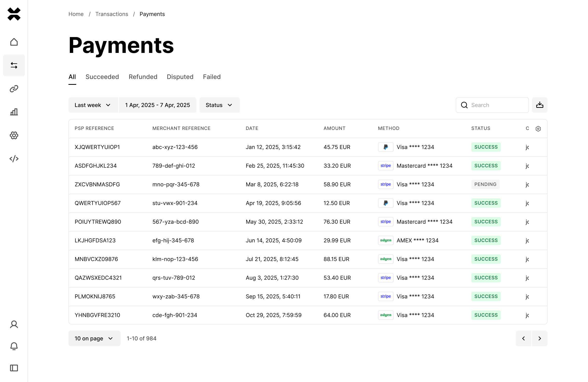Viewport: 588px width, 382px height.
Task: Open the analytics bar chart icon
Action: 14,112
